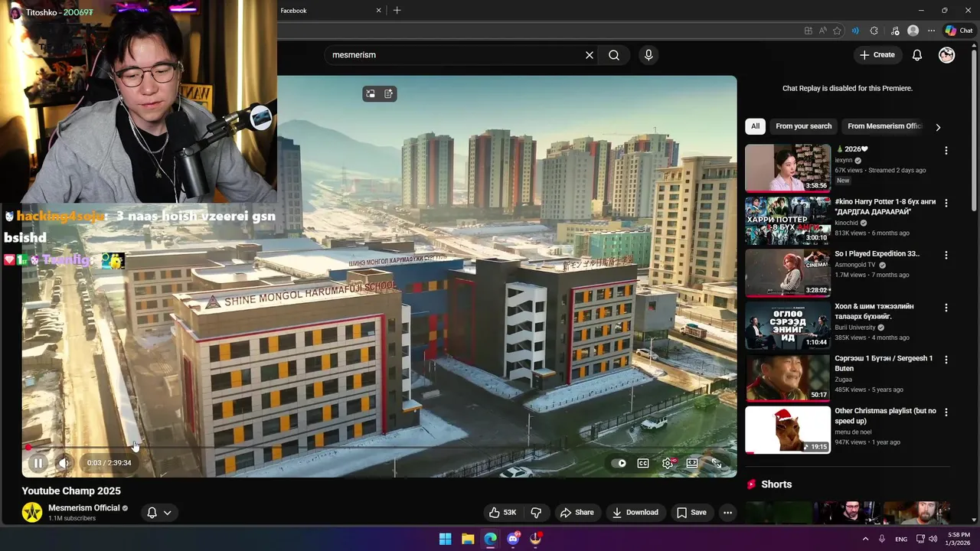Open subscription notification bell dropdown
Viewport: 980px width, 551px height.
click(159, 513)
